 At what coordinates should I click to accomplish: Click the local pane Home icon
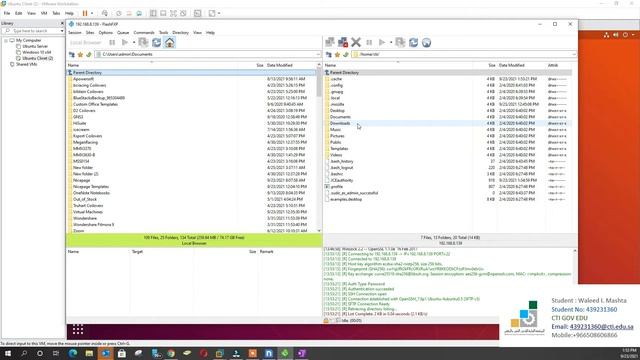[x=169, y=42]
